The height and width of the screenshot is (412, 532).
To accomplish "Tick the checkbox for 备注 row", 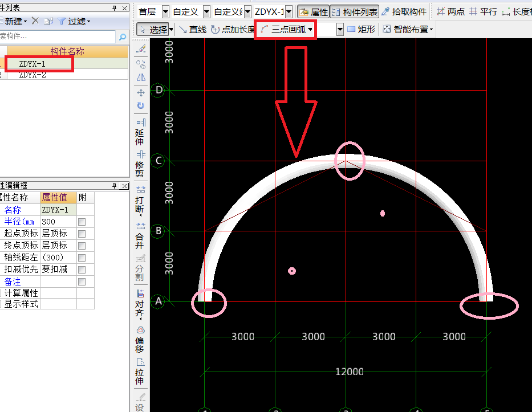I will click(82, 282).
